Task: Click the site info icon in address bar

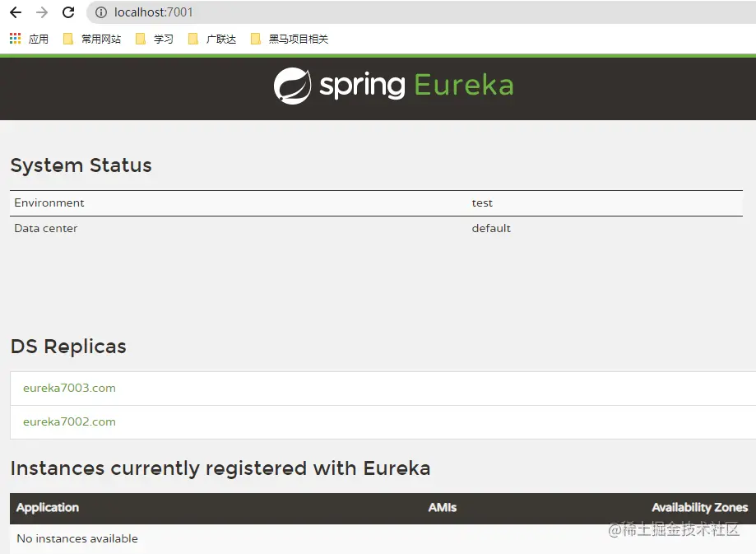Action: pos(101,12)
